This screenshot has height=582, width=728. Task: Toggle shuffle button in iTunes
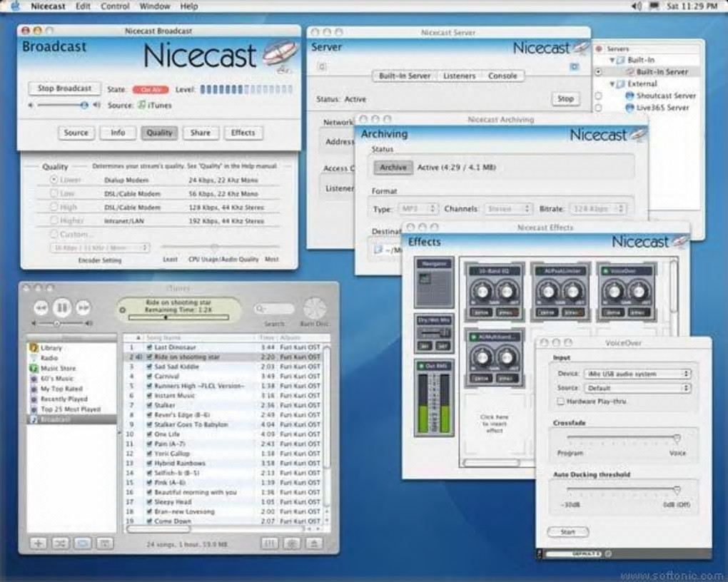click(61, 543)
